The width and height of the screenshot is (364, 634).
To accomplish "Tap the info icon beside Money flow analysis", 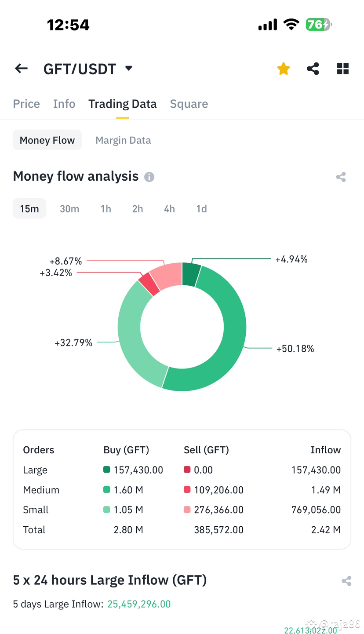I will (x=149, y=177).
